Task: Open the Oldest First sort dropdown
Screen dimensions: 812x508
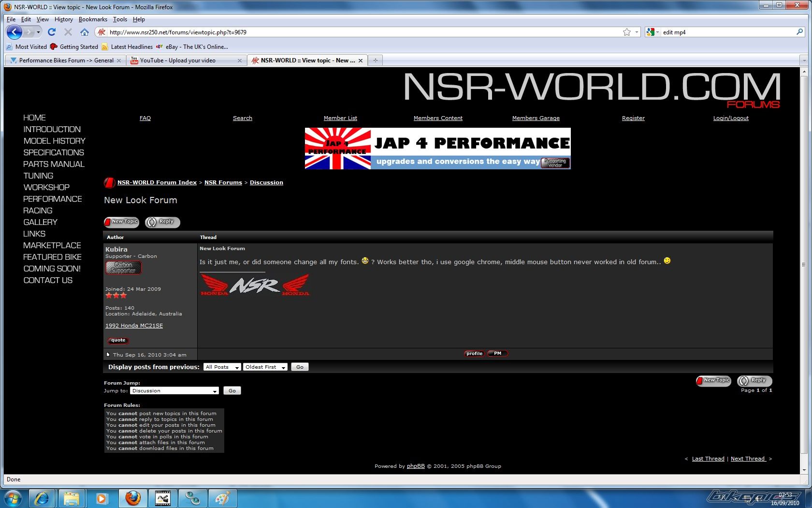Action: [265, 367]
